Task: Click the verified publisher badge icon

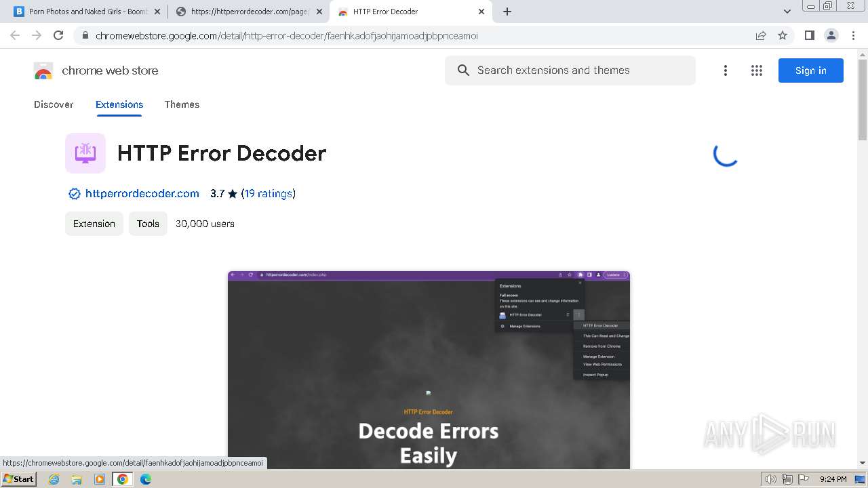Action: pyautogui.click(x=75, y=194)
